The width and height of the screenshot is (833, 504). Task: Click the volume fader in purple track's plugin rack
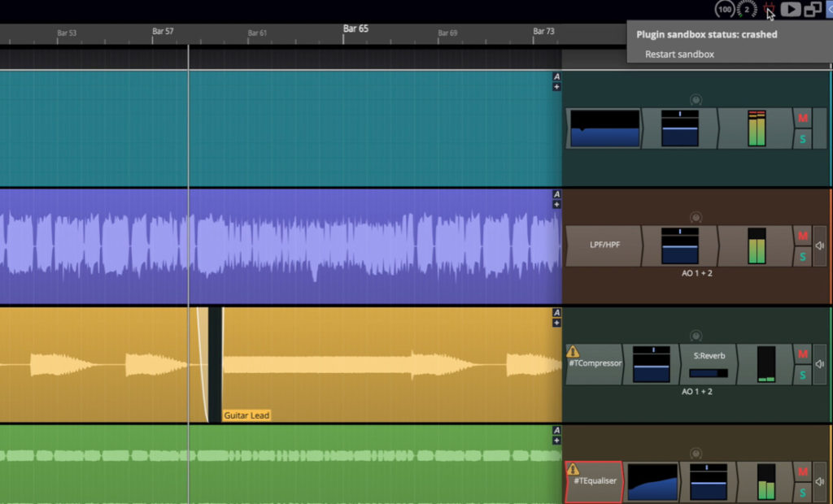tap(680, 244)
